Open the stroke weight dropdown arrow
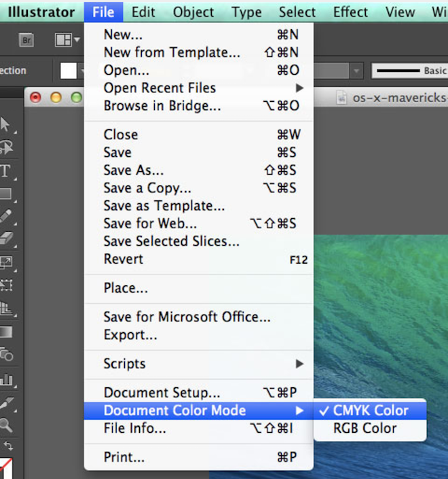The width and height of the screenshot is (448, 479). (356, 71)
